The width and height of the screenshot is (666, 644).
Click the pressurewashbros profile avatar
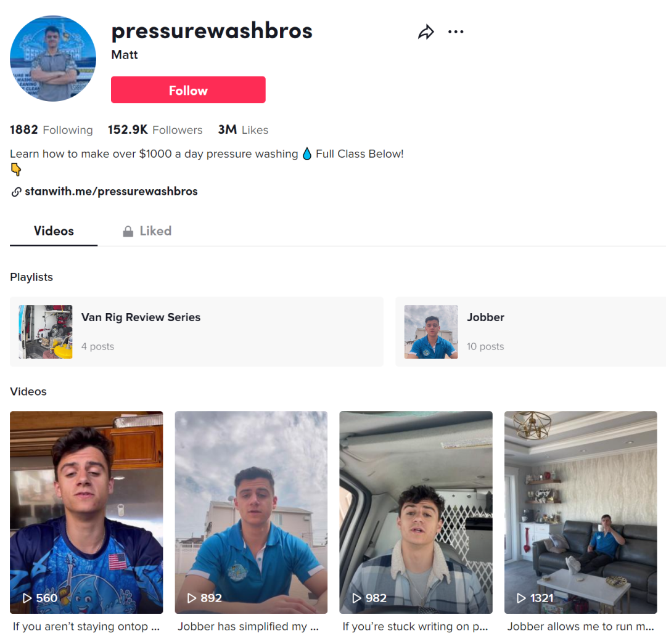[53, 59]
